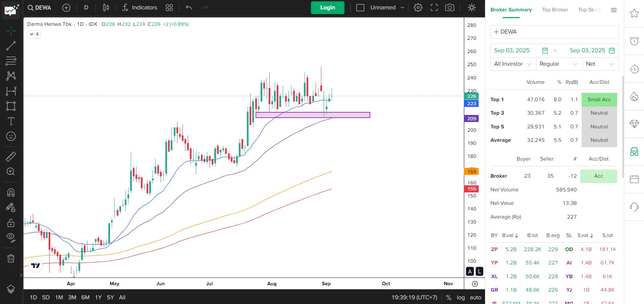Open the candlestick chart style menu
This screenshot has height=304, width=644.
106,8
